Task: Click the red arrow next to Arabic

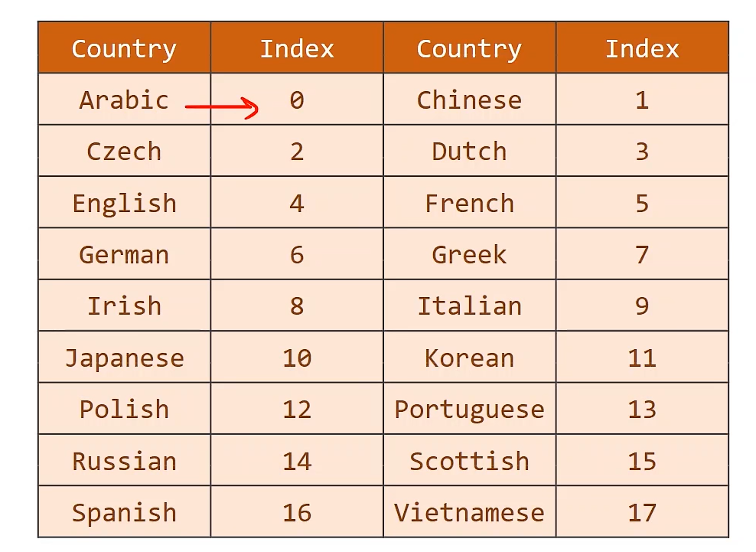Action: 222,108
